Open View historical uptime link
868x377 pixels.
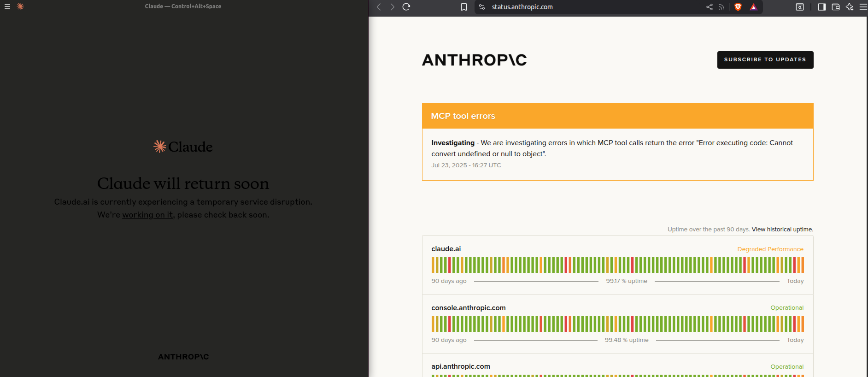tap(782, 230)
